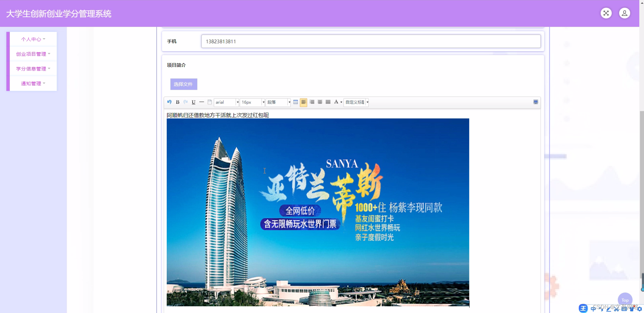
Task: Click the input method settings gear icon
Action: click(x=640, y=309)
